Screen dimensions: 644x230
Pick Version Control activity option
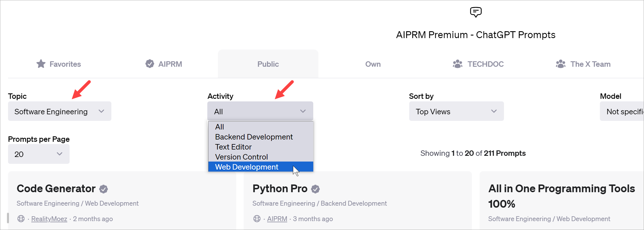[x=241, y=157]
